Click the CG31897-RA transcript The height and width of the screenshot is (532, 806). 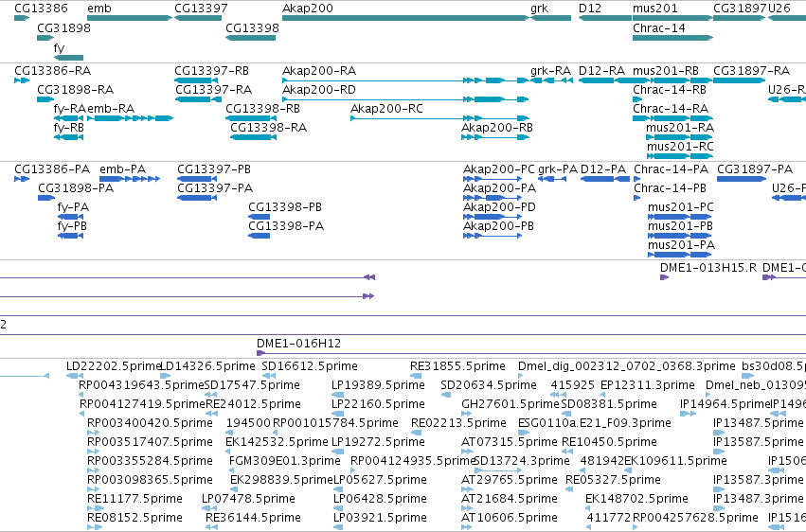(x=739, y=80)
